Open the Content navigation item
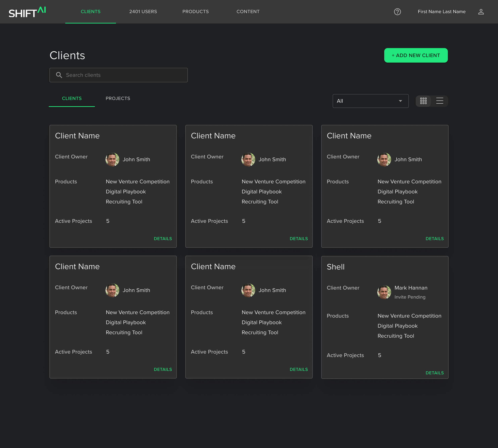Viewport: 498px width, 448px height. tap(248, 12)
